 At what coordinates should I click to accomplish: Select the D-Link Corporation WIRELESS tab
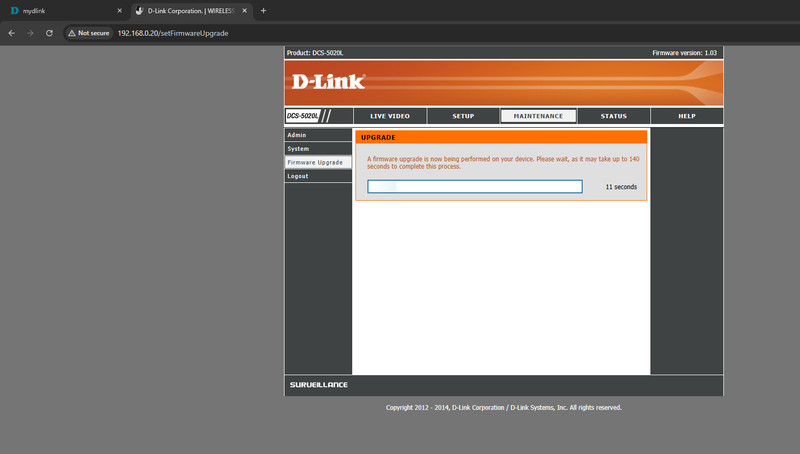coord(192,11)
